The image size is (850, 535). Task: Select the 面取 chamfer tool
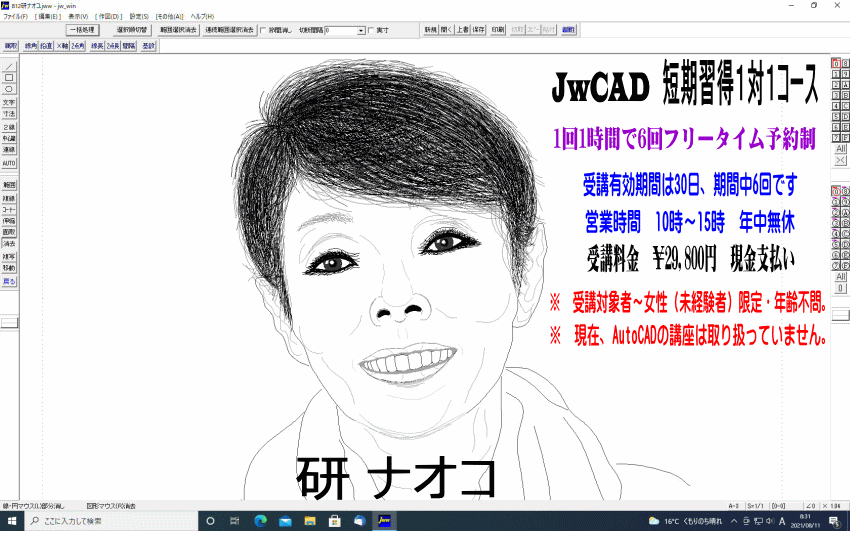point(9,232)
